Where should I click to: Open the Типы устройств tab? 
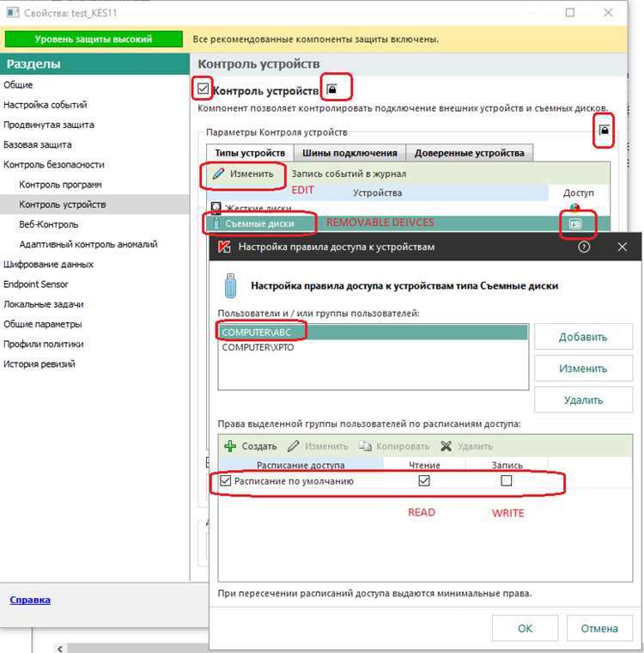click(x=250, y=153)
